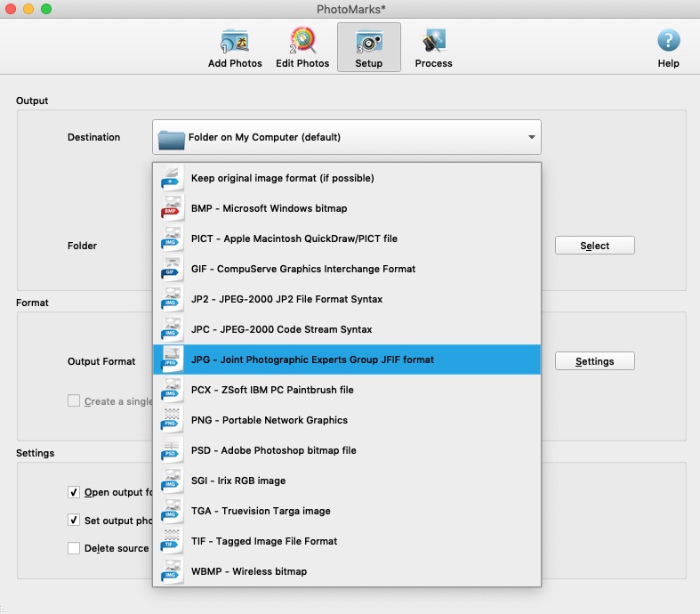Click the GIF file format icon

(x=172, y=269)
